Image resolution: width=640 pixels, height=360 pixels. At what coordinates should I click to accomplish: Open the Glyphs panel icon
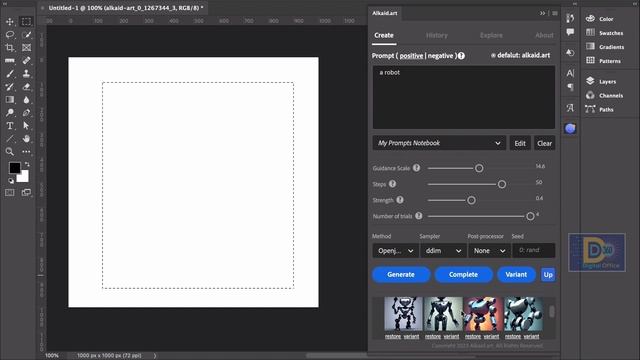pos(570,108)
